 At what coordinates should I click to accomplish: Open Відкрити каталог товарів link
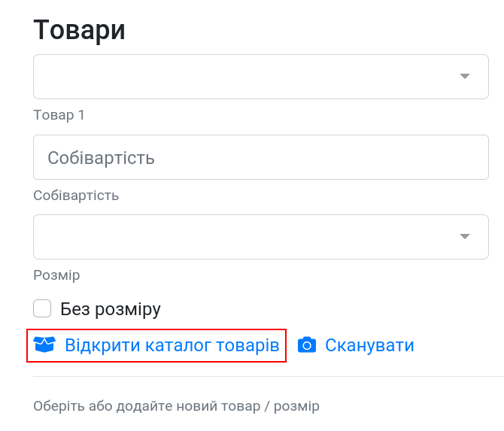[x=156, y=345]
